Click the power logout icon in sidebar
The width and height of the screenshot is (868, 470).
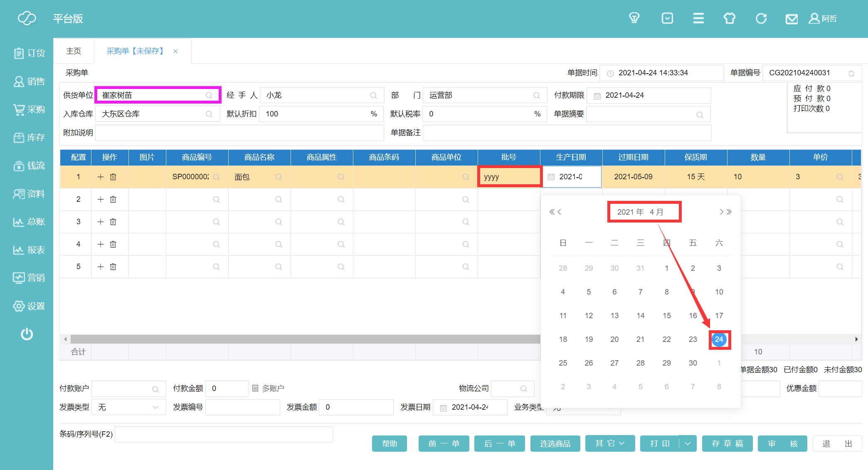tap(27, 334)
